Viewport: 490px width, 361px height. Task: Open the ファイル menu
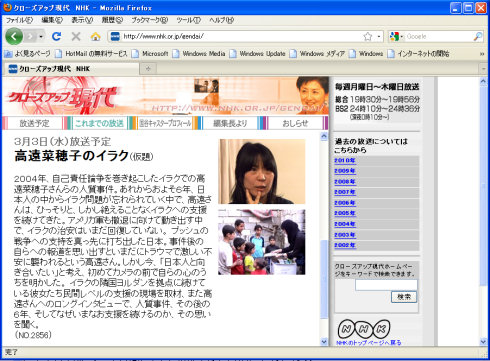coord(19,20)
